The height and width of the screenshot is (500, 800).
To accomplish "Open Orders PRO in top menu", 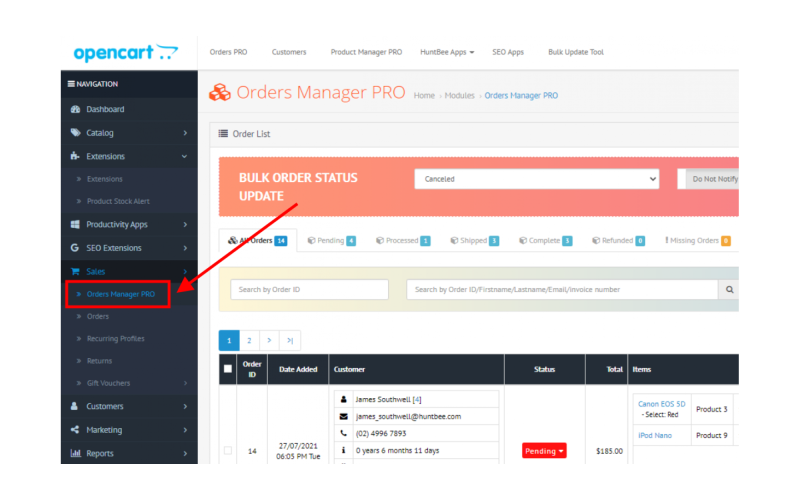I will [x=228, y=52].
